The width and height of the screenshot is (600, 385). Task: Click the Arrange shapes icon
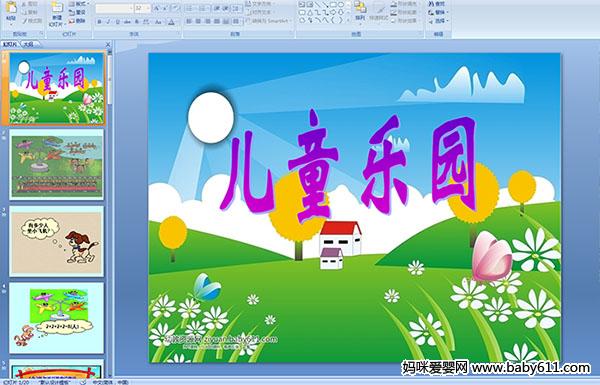[360, 10]
